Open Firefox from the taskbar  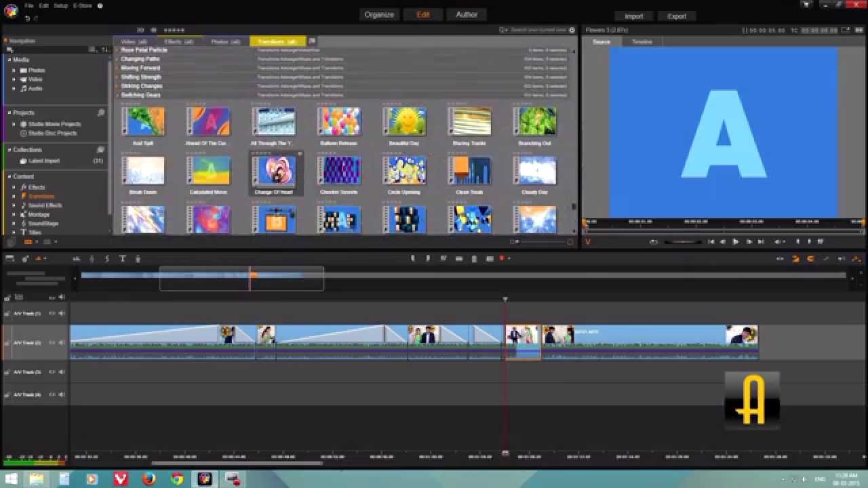tap(149, 479)
